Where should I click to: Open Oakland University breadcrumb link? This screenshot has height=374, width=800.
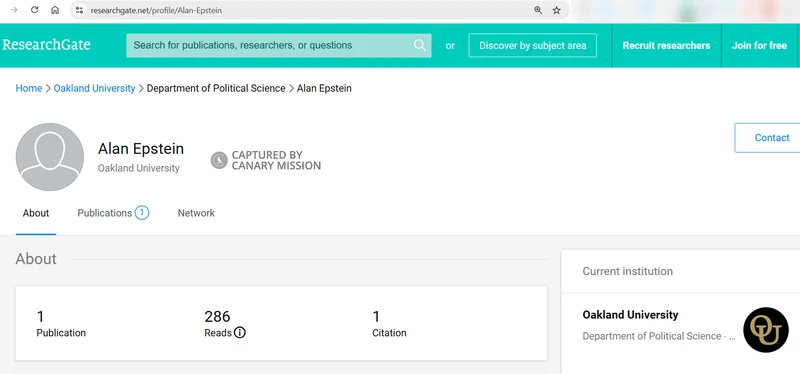(94, 88)
